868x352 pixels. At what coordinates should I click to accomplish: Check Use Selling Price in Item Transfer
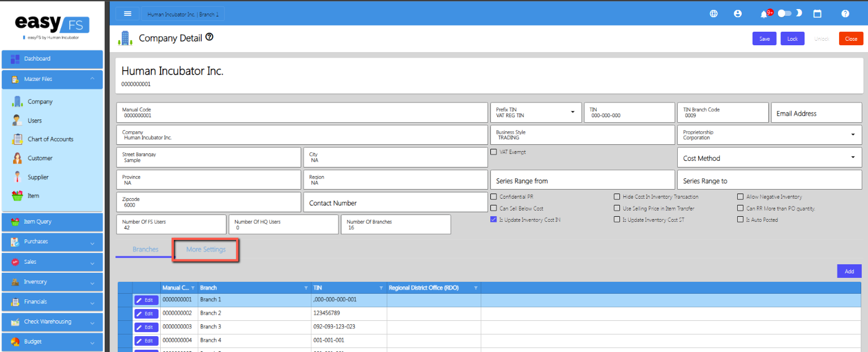point(617,208)
